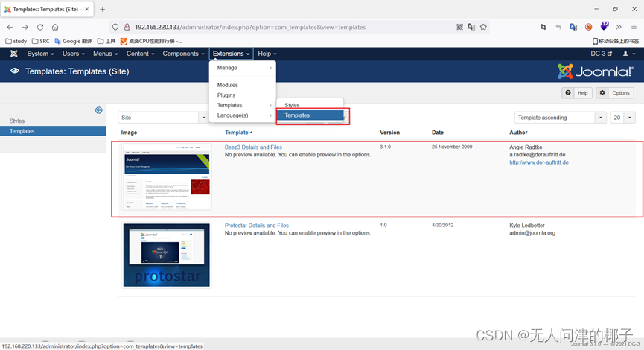Visit http://www.der-auftritt.de author link
The image size is (644, 350).
(539, 162)
